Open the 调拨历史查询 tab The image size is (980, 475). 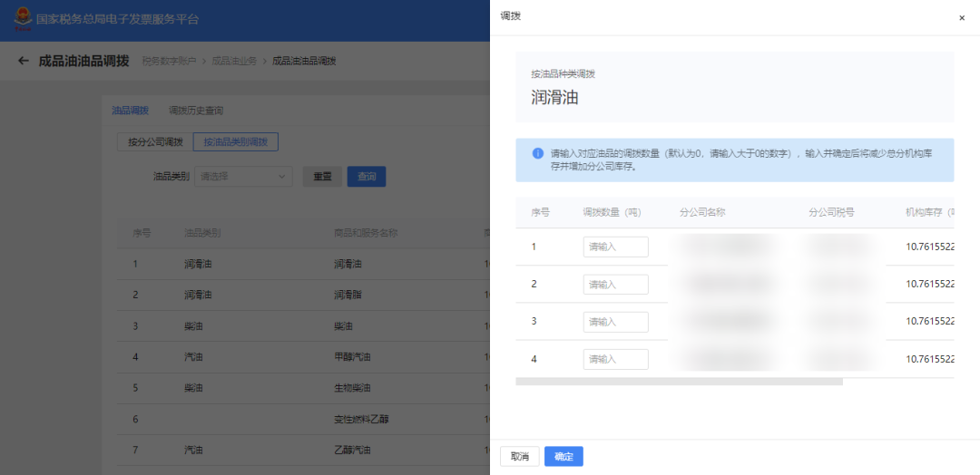196,111
